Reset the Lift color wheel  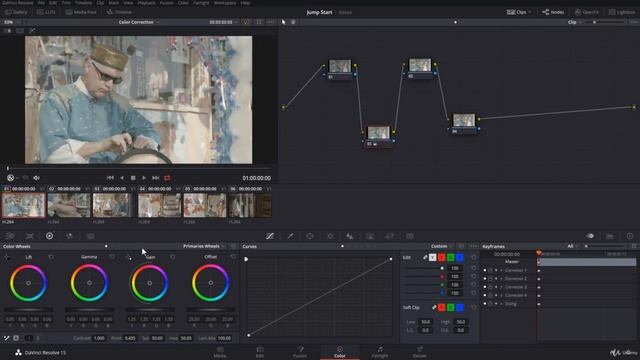pos(51,257)
